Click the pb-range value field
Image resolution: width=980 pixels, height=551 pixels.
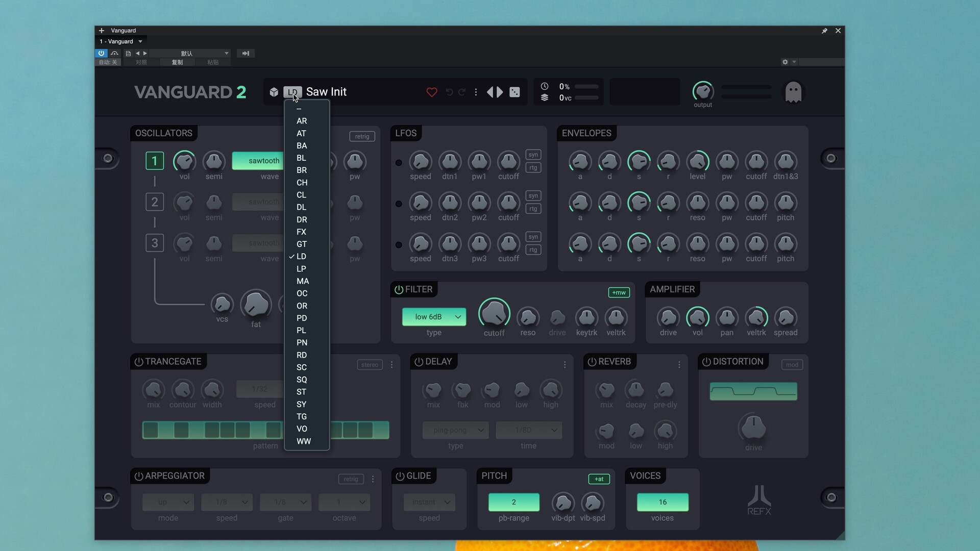point(513,502)
